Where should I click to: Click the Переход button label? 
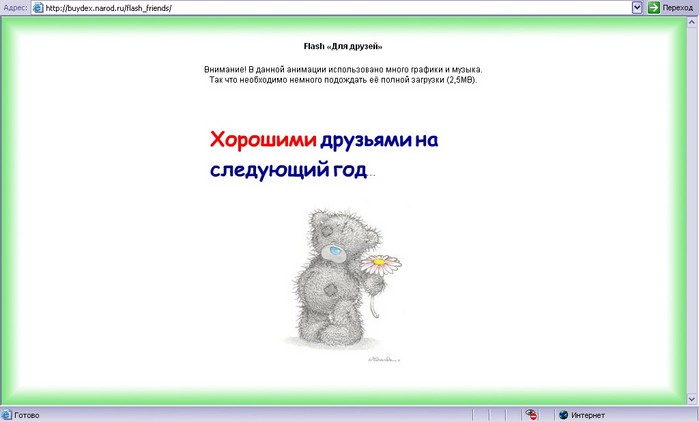tap(677, 8)
